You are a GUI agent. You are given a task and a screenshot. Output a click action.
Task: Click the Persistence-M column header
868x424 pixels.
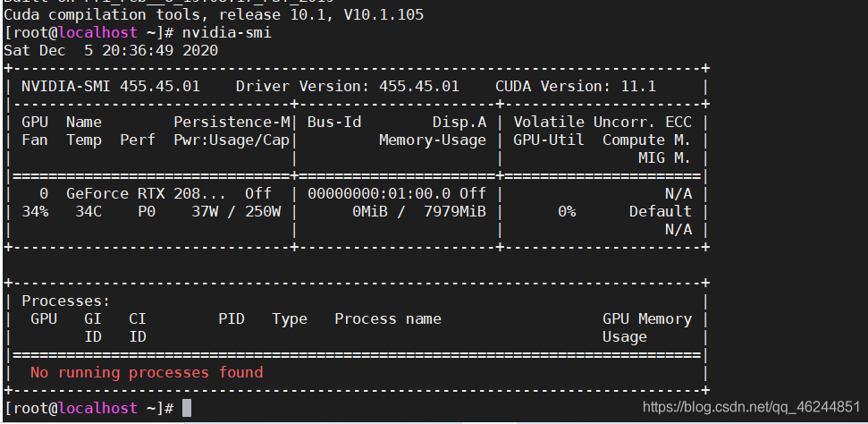coord(232,122)
